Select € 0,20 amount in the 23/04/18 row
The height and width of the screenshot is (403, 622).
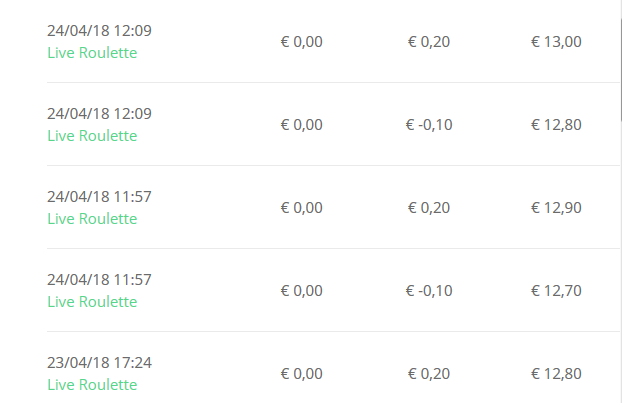pyautogui.click(x=429, y=374)
